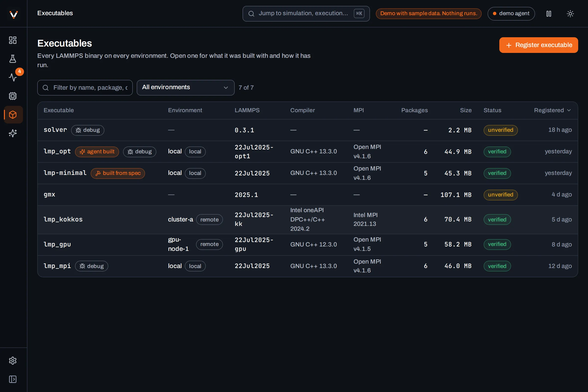Open the All environments dropdown
Image resolution: width=588 pixels, height=392 pixels.
(185, 87)
